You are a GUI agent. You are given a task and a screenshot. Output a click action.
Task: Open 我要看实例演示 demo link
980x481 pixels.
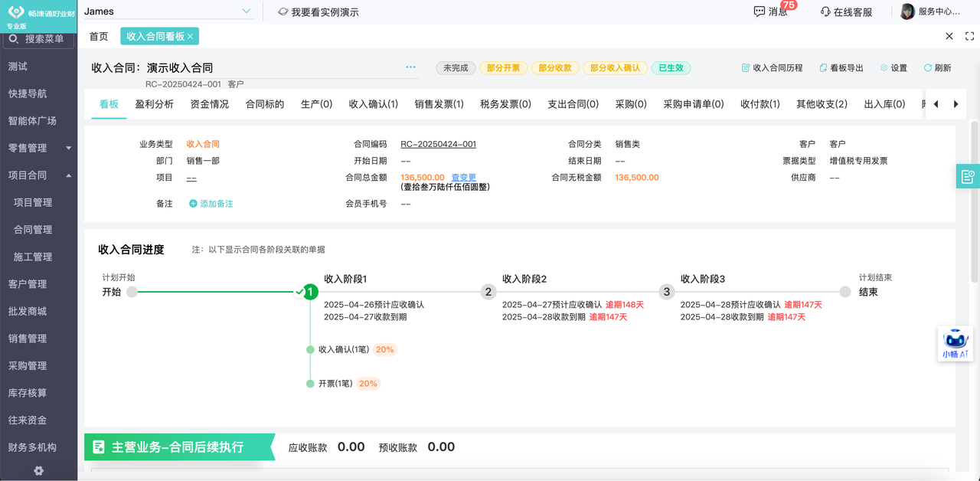(318, 12)
